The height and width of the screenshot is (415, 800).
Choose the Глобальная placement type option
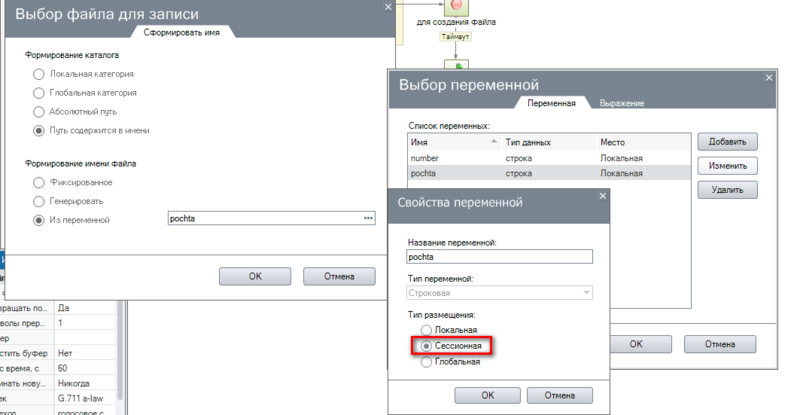(x=428, y=362)
